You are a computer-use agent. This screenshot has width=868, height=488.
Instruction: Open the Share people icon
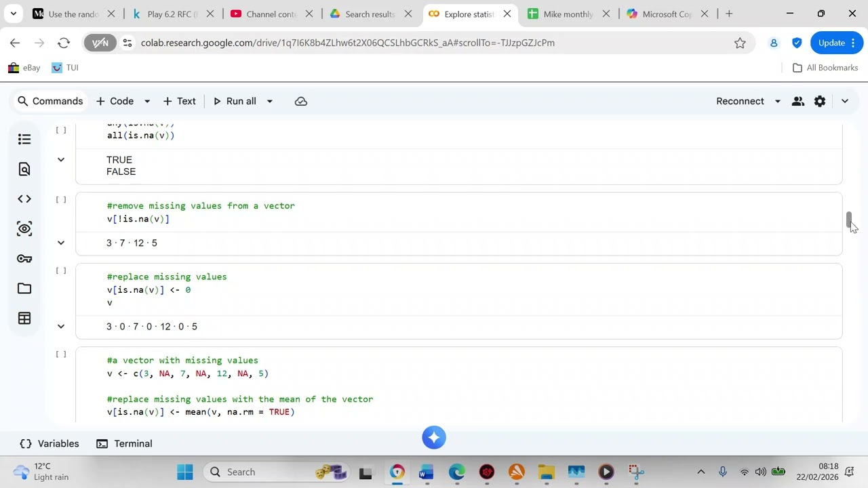coord(798,101)
